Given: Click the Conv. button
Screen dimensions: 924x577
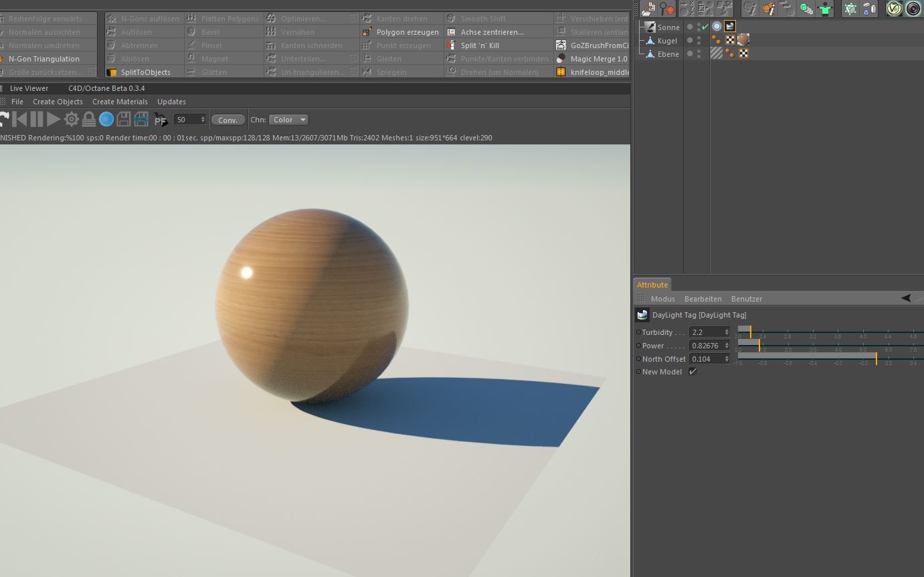Looking at the screenshot, I should 228,120.
